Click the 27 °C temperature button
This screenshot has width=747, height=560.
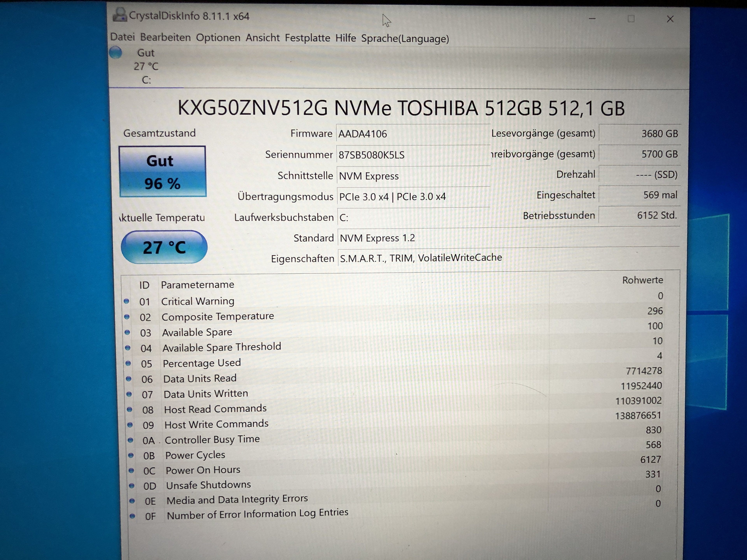coord(164,247)
